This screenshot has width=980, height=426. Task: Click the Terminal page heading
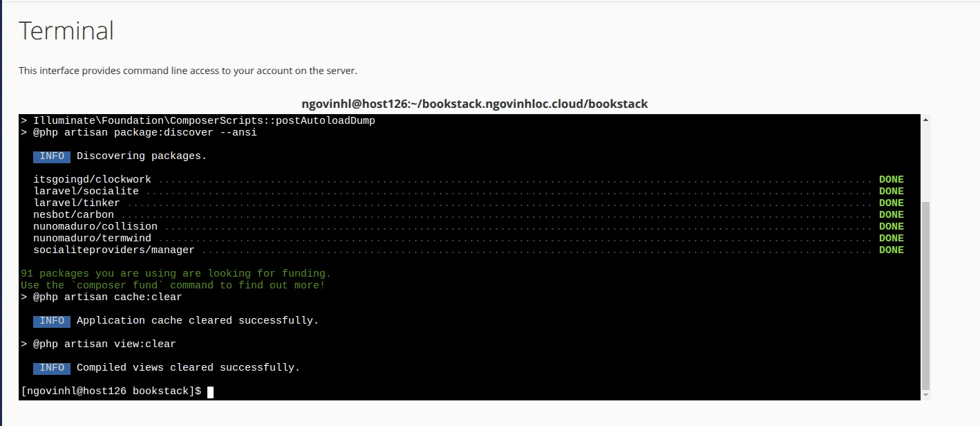[66, 30]
